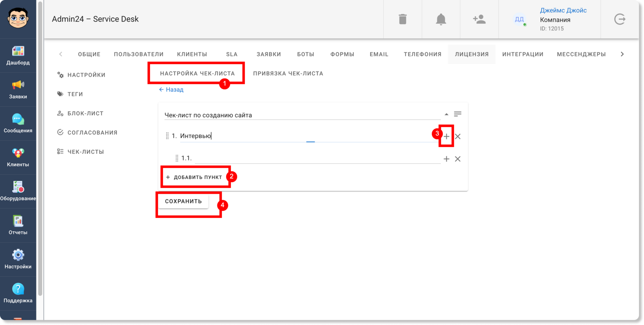644x325 pixels.
Task: Add sub-item to item 1 Интервью
Action: click(446, 136)
